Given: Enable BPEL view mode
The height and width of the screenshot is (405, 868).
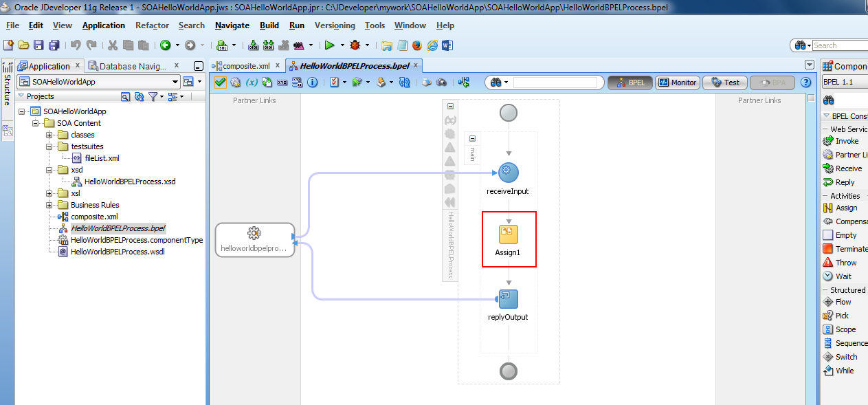Looking at the screenshot, I should click(x=629, y=82).
